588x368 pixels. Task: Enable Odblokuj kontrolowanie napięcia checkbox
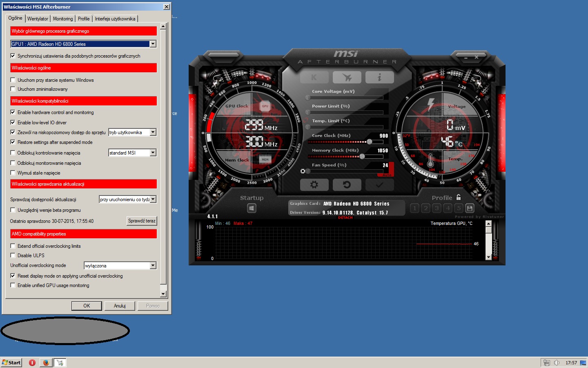point(13,153)
